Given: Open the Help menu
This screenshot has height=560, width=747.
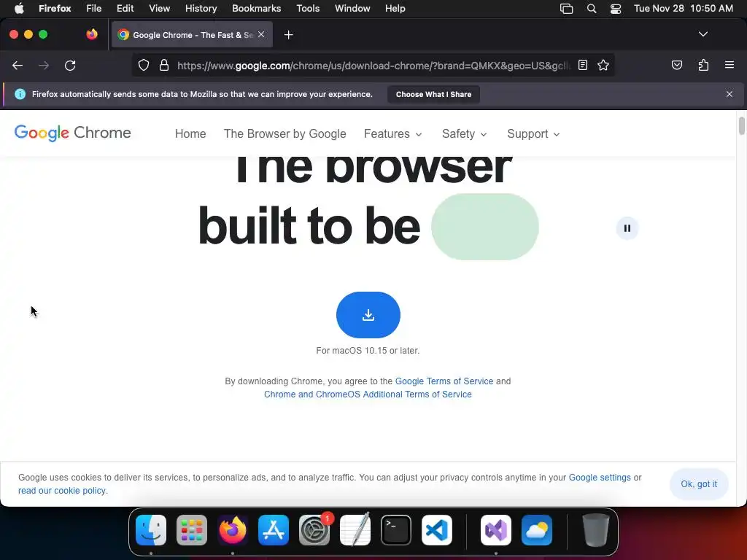Looking at the screenshot, I should (x=395, y=8).
